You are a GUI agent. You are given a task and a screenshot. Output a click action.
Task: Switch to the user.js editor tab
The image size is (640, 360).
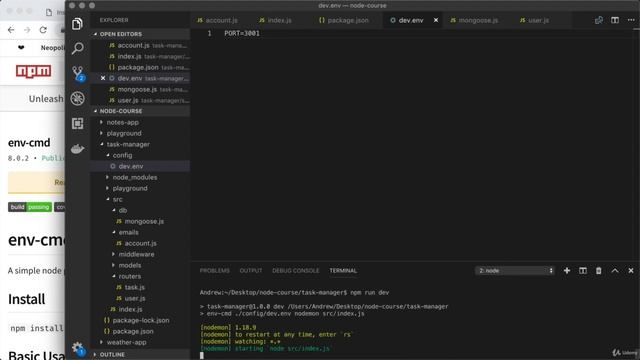[x=538, y=20]
